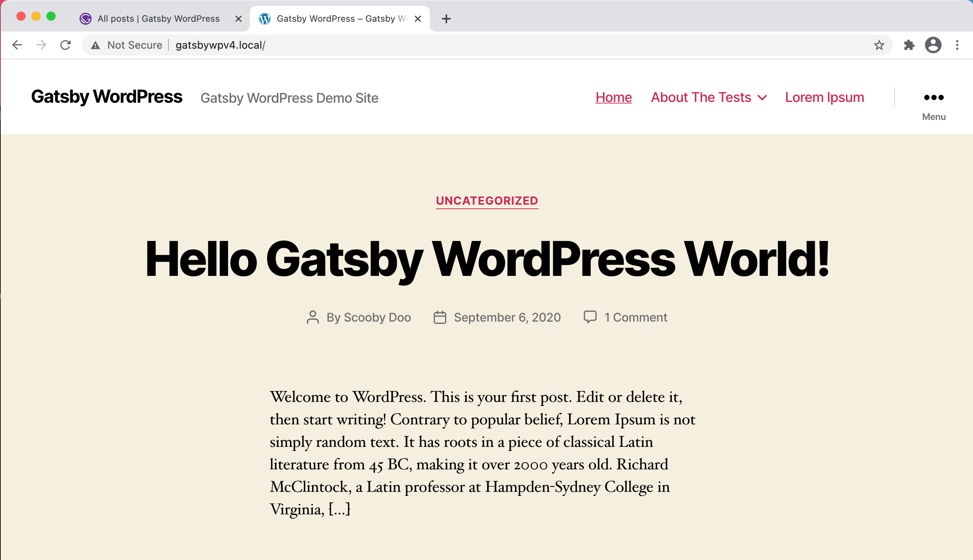This screenshot has height=560, width=973.
Task: Click the macOS green fullscreen button
Action: click(51, 16)
